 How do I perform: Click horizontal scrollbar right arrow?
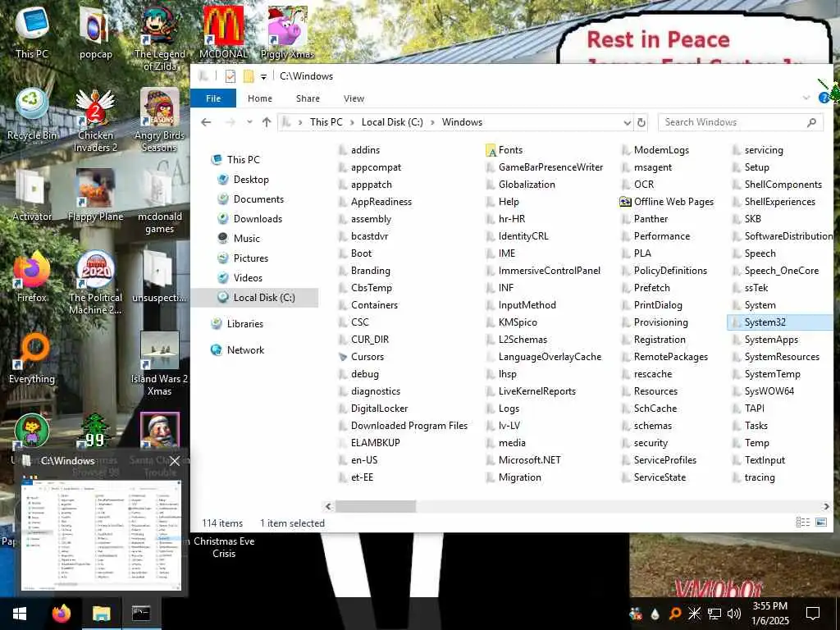coord(827,506)
